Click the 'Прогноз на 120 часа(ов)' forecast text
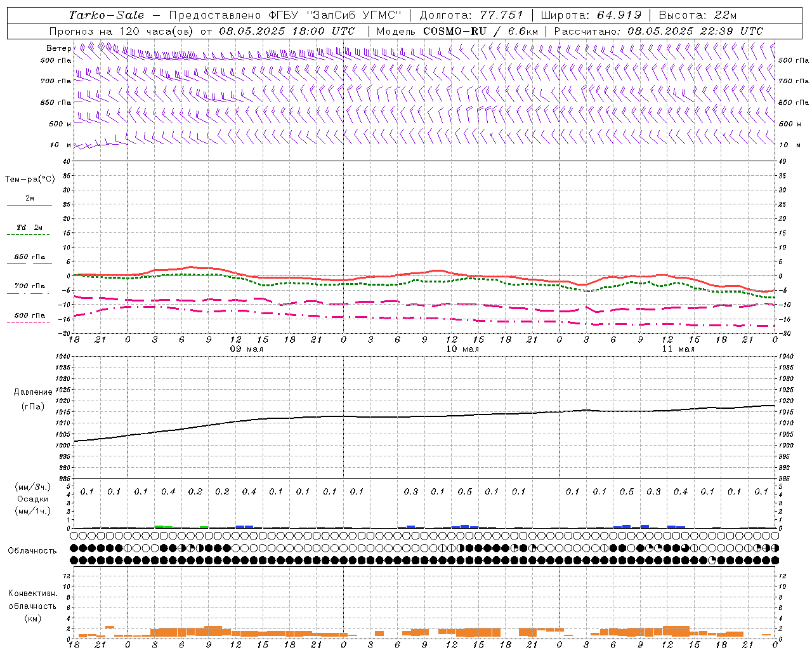Viewport: 812px width, 650px height. [x=122, y=31]
